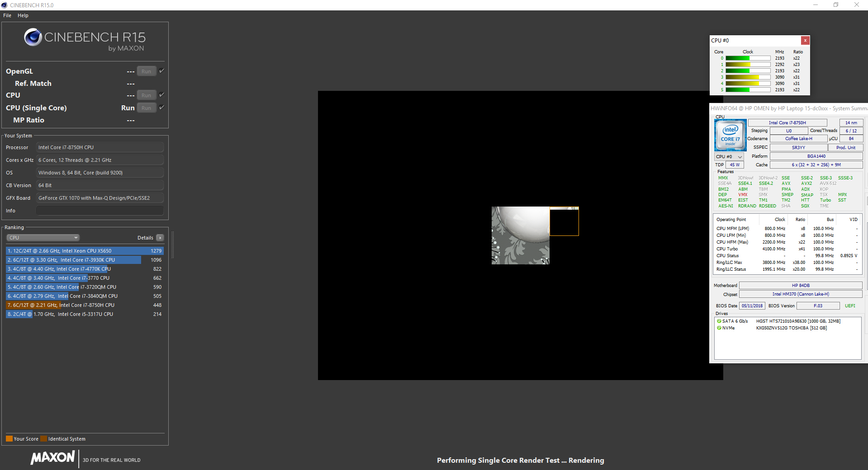
Task: Click Core 0 clock bar in CPU #0 window
Action: (x=748, y=58)
